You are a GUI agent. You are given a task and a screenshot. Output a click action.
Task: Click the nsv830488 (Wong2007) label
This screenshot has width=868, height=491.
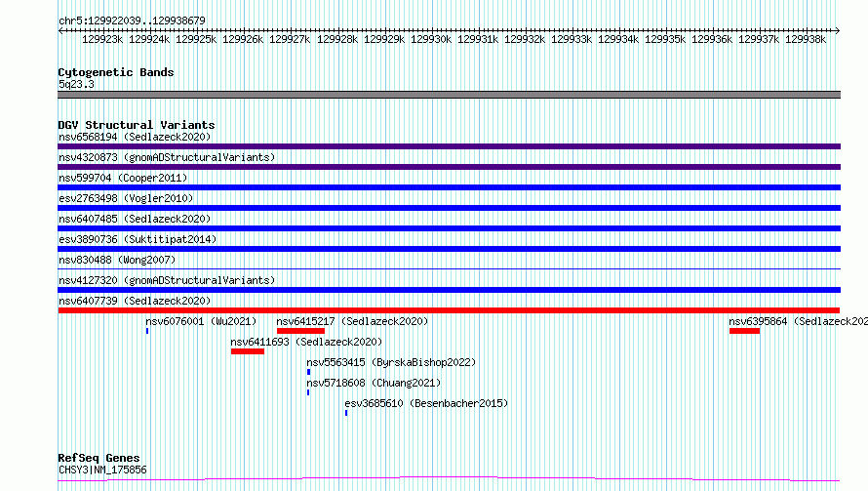[x=117, y=260]
